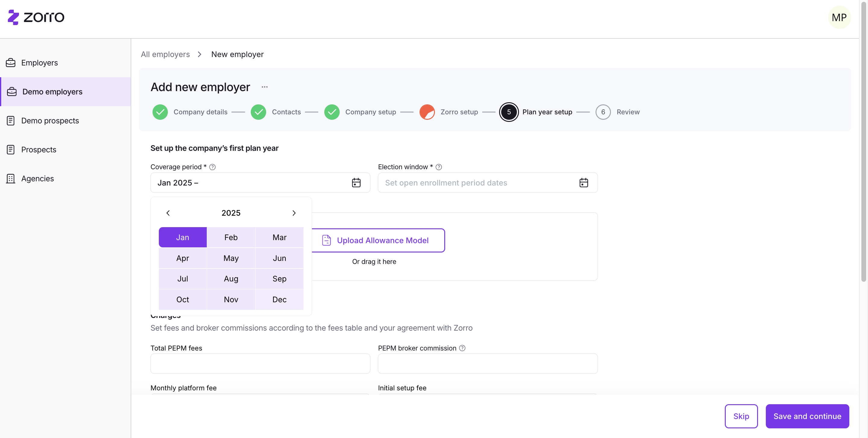The image size is (868, 438).
Task: Click the Employers briefcase icon
Action: click(11, 63)
